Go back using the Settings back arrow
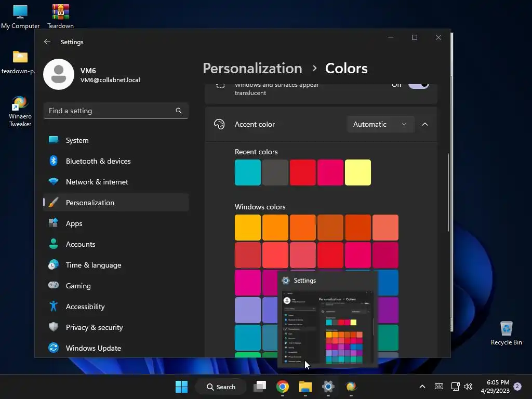The width and height of the screenshot is (532, 399). click(47, 42)
